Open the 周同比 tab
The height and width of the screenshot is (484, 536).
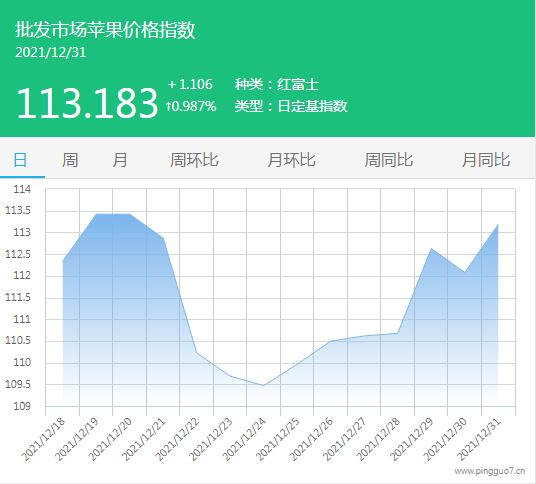[x=389, y=160]
